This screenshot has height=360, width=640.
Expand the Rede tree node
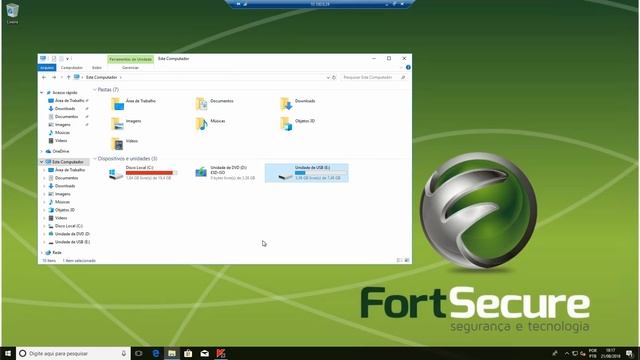point(42,253)
